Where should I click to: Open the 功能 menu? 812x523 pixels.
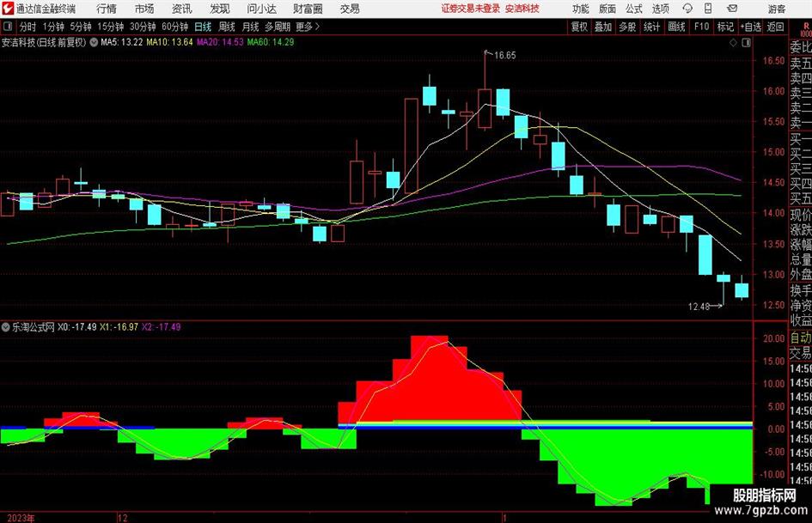point(581,9)
